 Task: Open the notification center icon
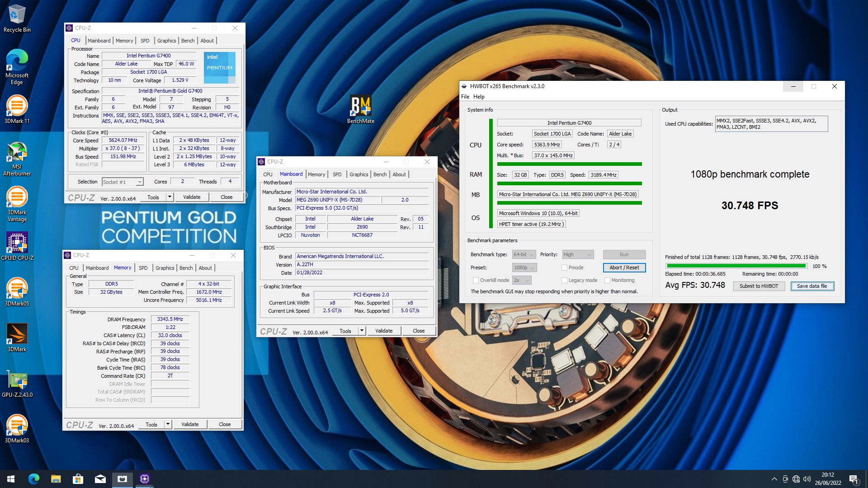[x=854, y=479]
